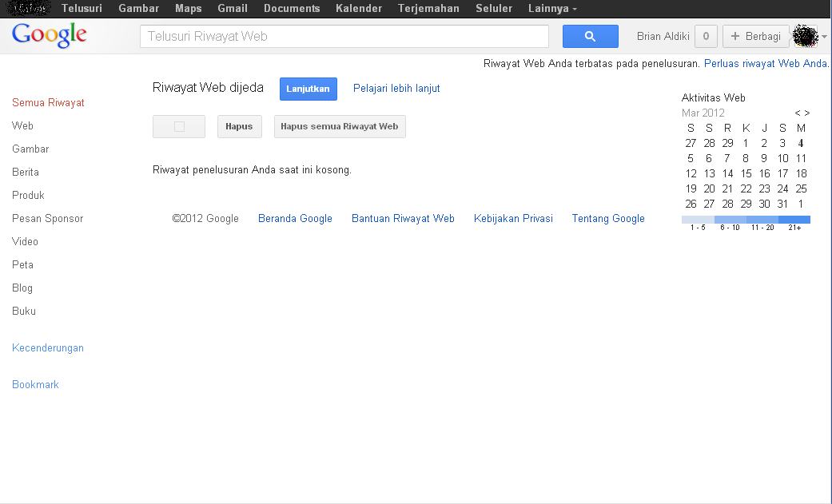Open Kebijakan Privasi footer link
Screen dimensions: 832x504
[513, 219]
